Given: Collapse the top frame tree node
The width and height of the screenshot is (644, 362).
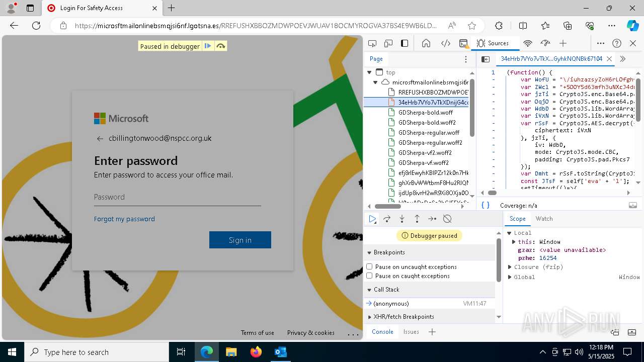Looking at the screenshot, I should coord(369,72).
